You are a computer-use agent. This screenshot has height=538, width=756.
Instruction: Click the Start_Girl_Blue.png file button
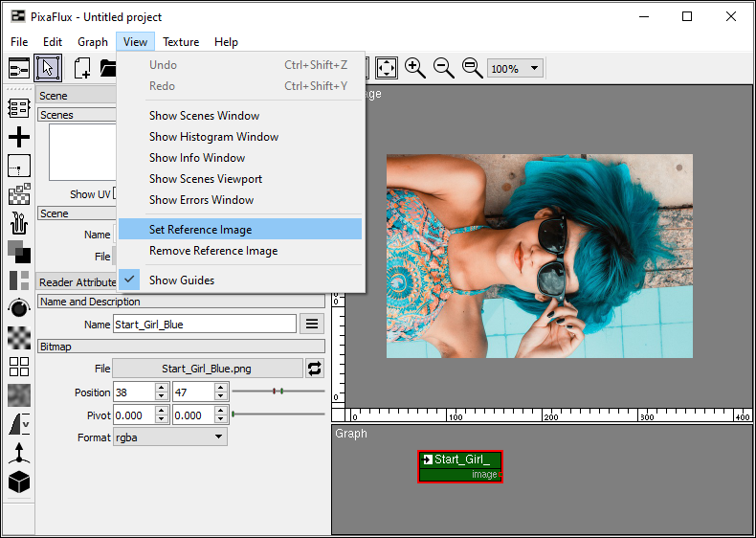[207, 369]
